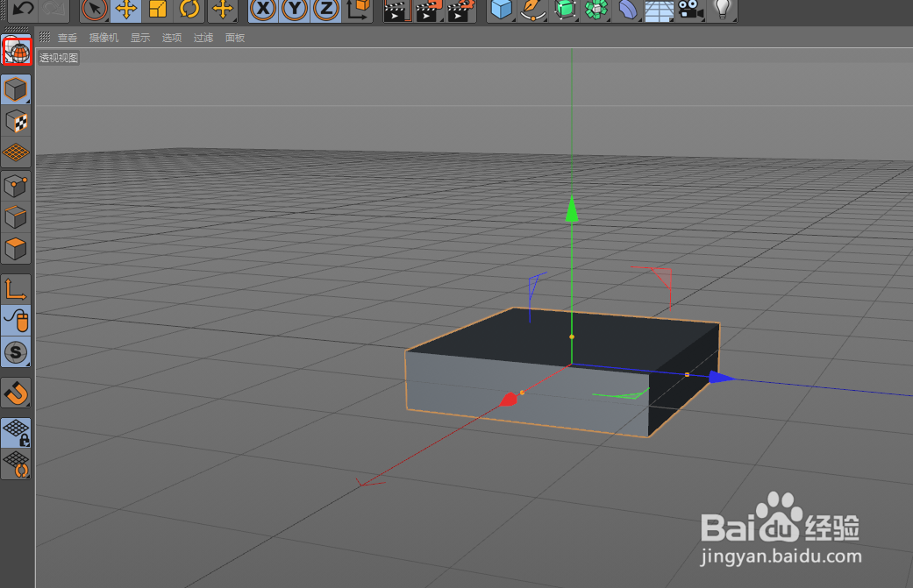913x588 pixels.
Task: Open the purple deformer palette
Action: tap(627, 10)
